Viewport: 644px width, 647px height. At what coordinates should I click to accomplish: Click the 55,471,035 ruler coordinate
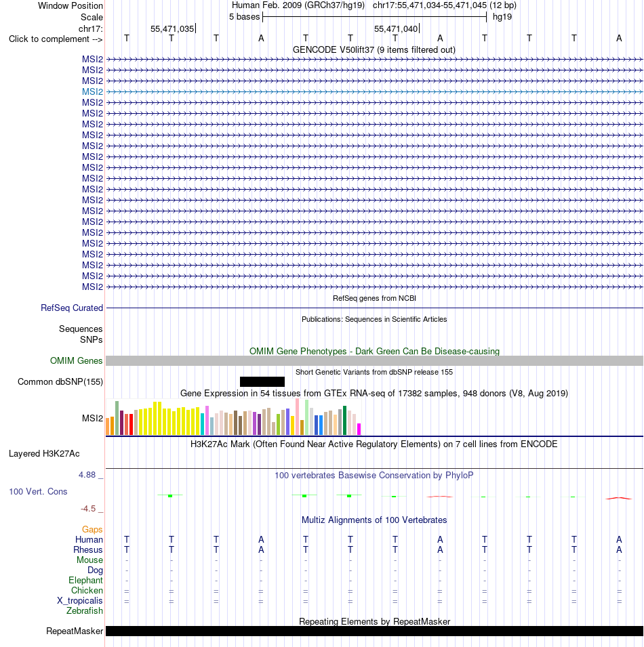point(172,29)
